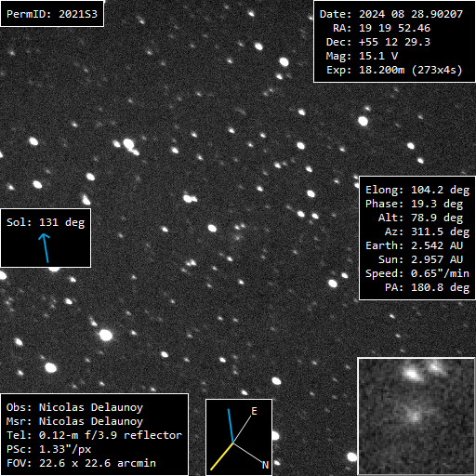Viewport: 476px width, 476px height.
Task: Click the zoomed comet inset thumbnail
Action: 416,416
